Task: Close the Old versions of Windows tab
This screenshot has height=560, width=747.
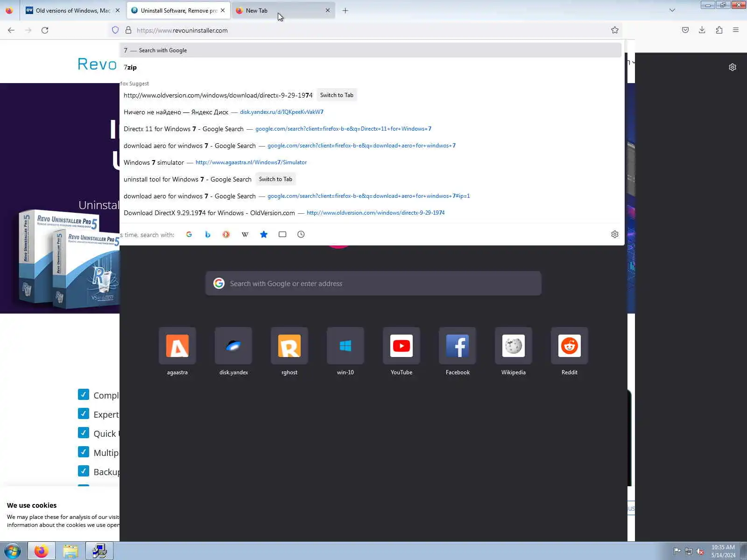Action: coord(118,10)
